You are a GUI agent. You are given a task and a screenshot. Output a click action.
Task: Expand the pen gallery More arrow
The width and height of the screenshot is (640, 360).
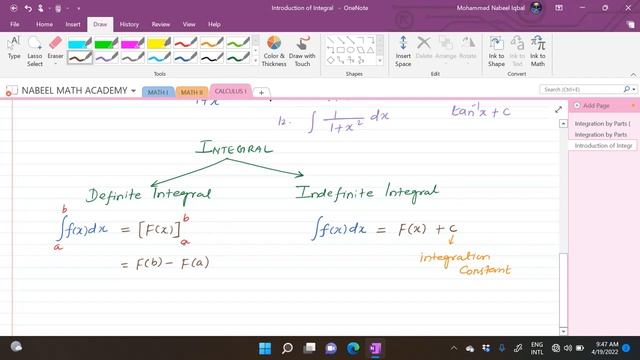[x=256, y=60]
